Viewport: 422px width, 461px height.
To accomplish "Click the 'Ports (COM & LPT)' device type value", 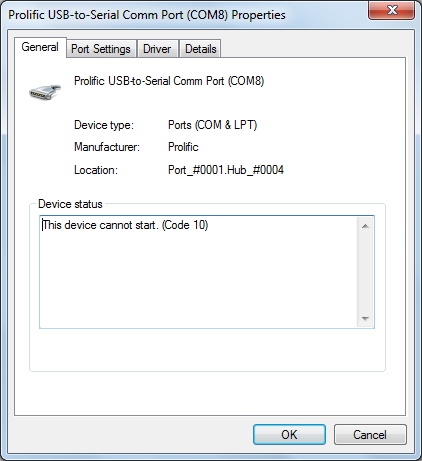I will (x=212, y=125).
